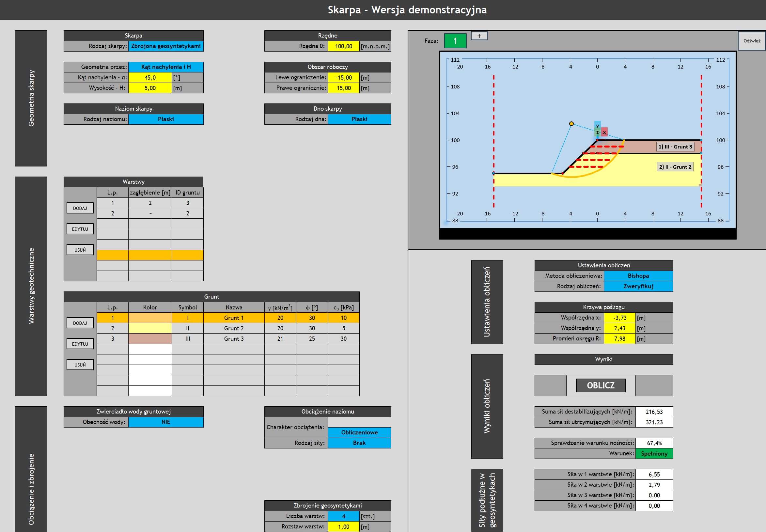This screenshot has height=532, width=766.
Task: Click the red X axis marker
Action: 604,132
